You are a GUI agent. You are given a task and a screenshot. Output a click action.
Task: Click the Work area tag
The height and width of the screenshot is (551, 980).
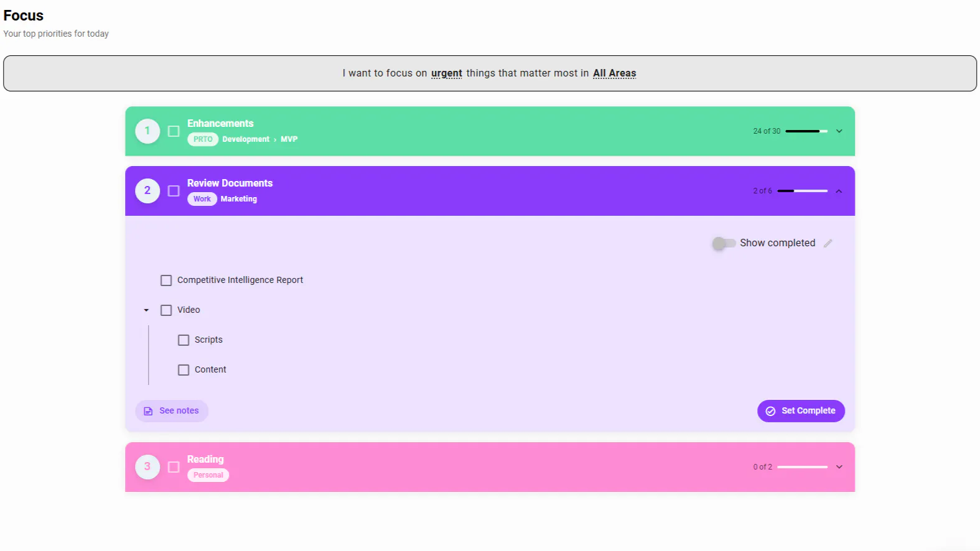pyautogui.click(x=202, y=199)
